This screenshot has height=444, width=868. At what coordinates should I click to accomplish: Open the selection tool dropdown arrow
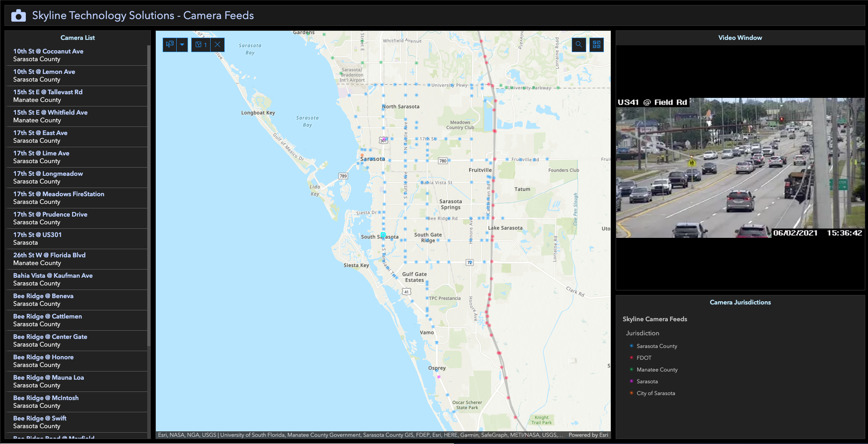click(182, 44)
